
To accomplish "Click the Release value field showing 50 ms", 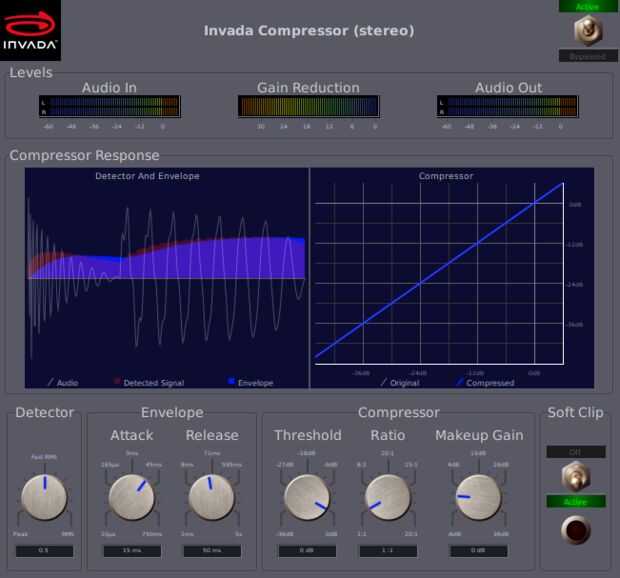I will point(212,551).
